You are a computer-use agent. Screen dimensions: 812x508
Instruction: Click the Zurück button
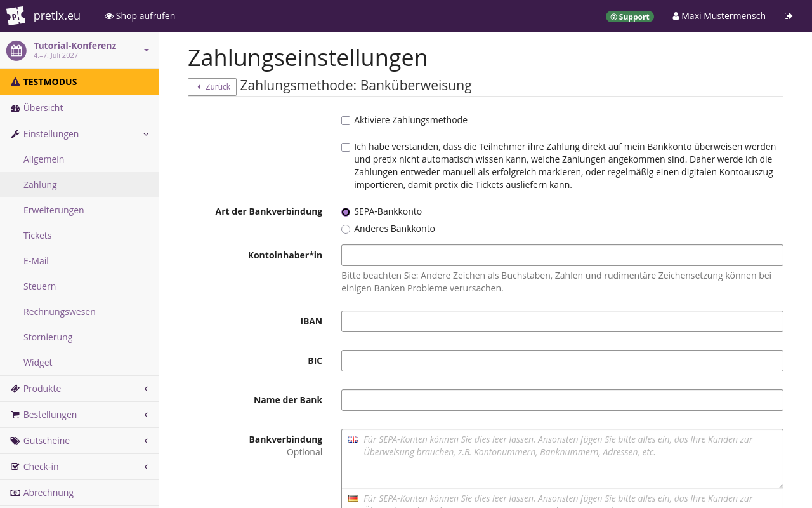click(x=212, y=87)
